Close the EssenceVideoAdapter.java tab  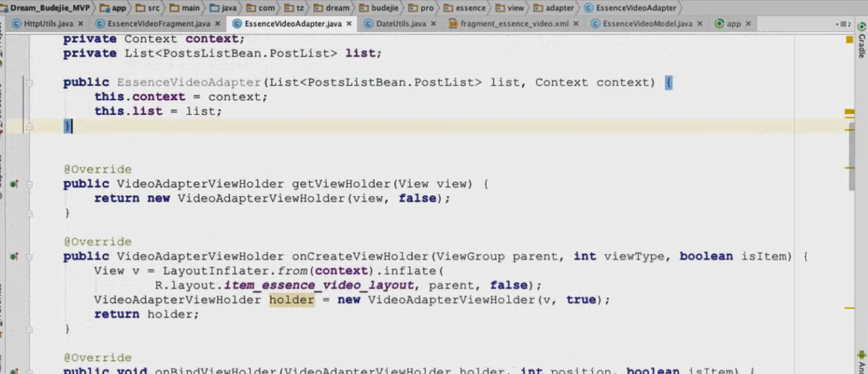[349, 24]
